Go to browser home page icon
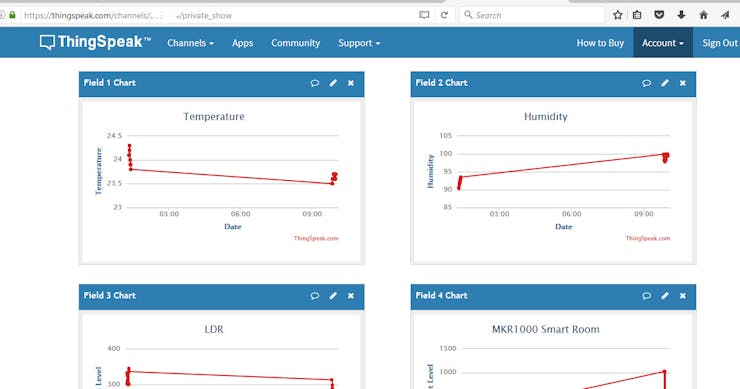Viewport: 740px width, 389px height. (x=703, y=15)
